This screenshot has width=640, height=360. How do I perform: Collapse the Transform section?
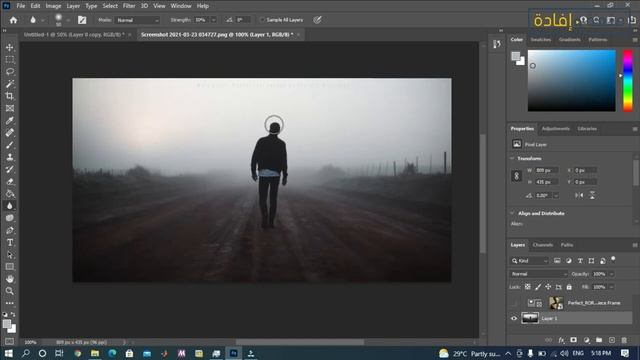512,158
